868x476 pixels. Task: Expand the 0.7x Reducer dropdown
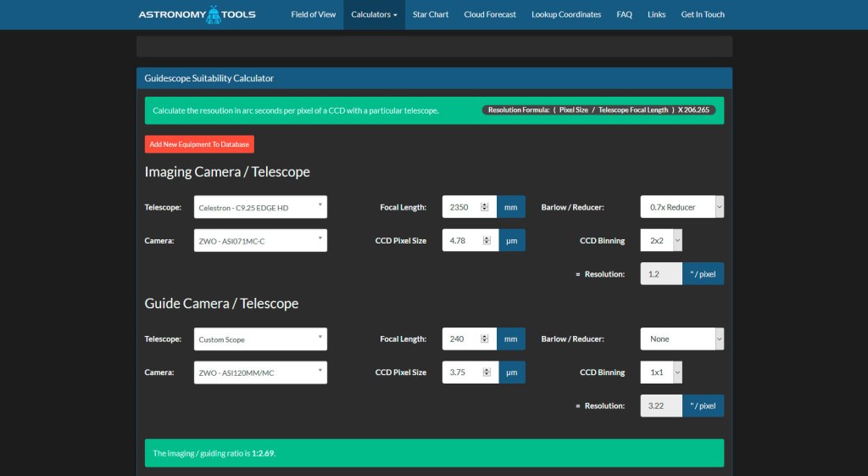tap(682, 207)
